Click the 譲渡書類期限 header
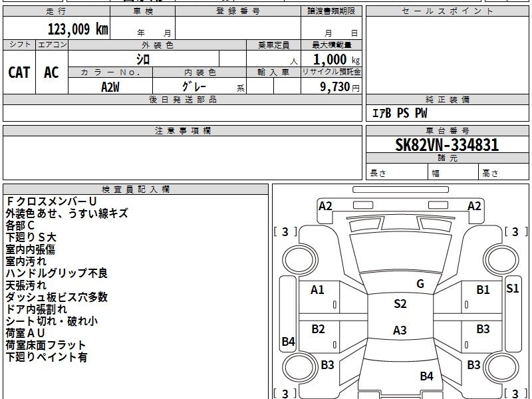 click(x=331, y=11)
